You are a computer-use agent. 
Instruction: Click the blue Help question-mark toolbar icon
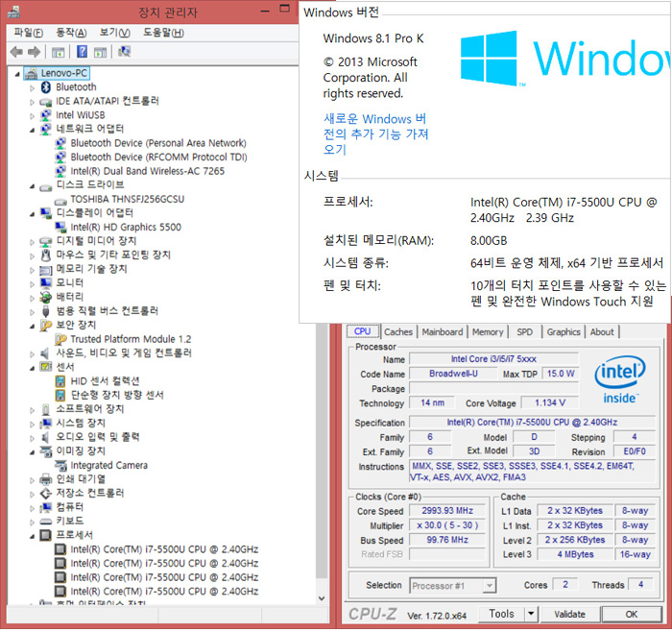click(x=82, y=52)
